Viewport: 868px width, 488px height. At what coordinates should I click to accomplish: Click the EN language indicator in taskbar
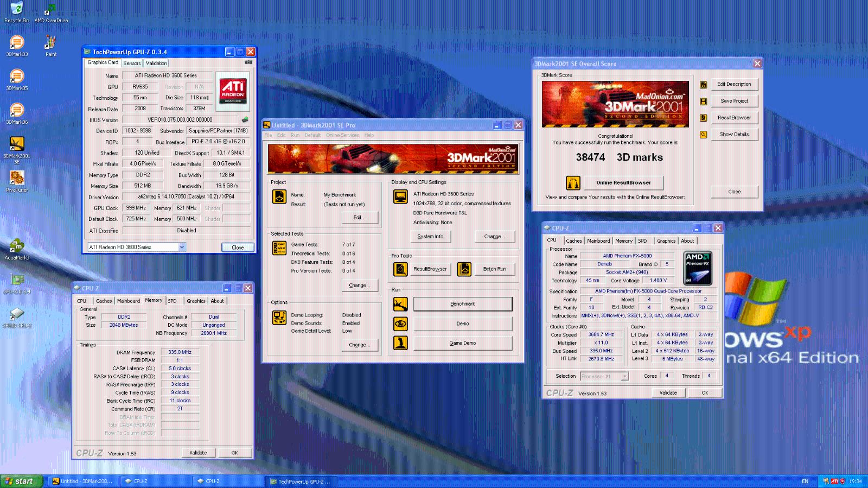point(805,481)
